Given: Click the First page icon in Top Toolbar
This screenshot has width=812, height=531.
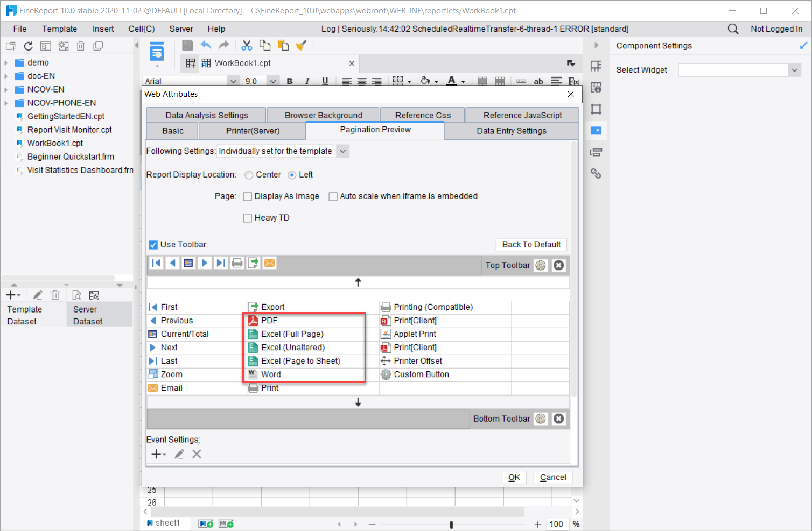Looking at the screenshot, I should pos(156,263).
